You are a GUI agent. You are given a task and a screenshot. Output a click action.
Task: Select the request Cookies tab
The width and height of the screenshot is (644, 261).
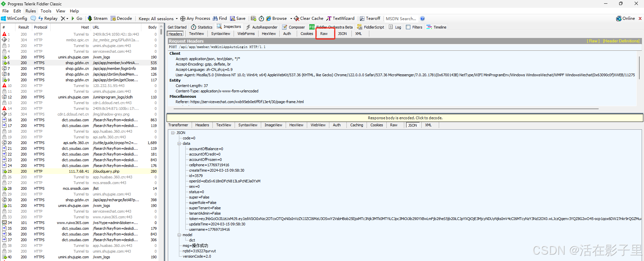(307, 34)
